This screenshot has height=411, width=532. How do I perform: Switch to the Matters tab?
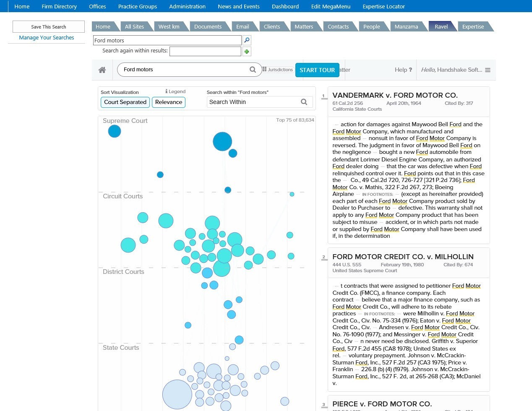pyautogui.click(x=303, y=26)
